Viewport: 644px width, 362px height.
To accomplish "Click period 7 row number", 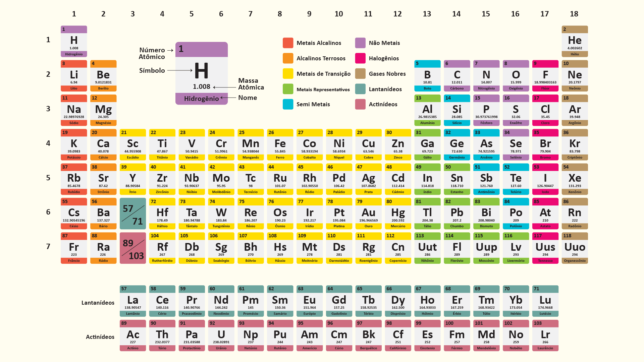I will [x=48, y=247].
